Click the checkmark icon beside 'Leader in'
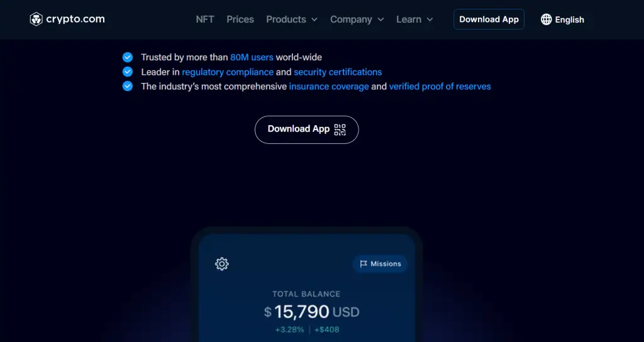 click(128, 72)
